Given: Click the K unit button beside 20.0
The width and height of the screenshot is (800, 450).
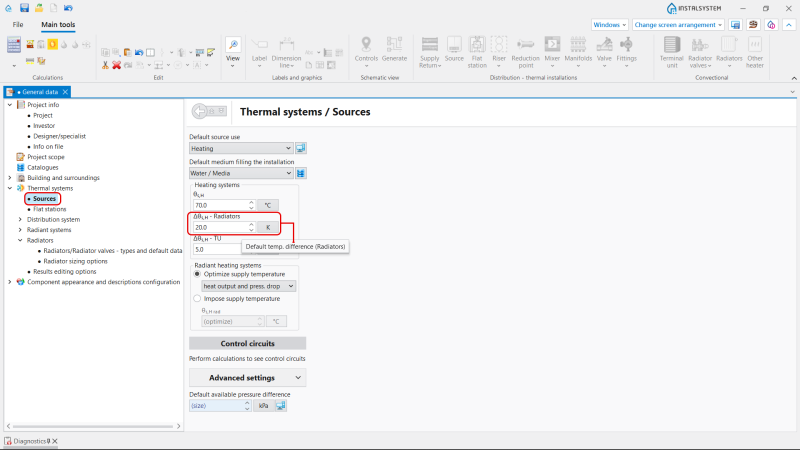Looking at the screenshot, I should click(268, 228).
